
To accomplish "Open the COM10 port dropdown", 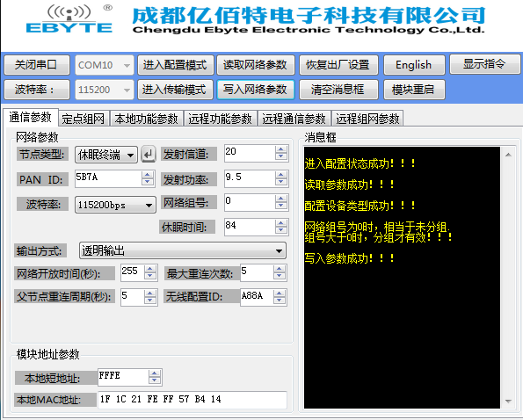I will (105, 65).
